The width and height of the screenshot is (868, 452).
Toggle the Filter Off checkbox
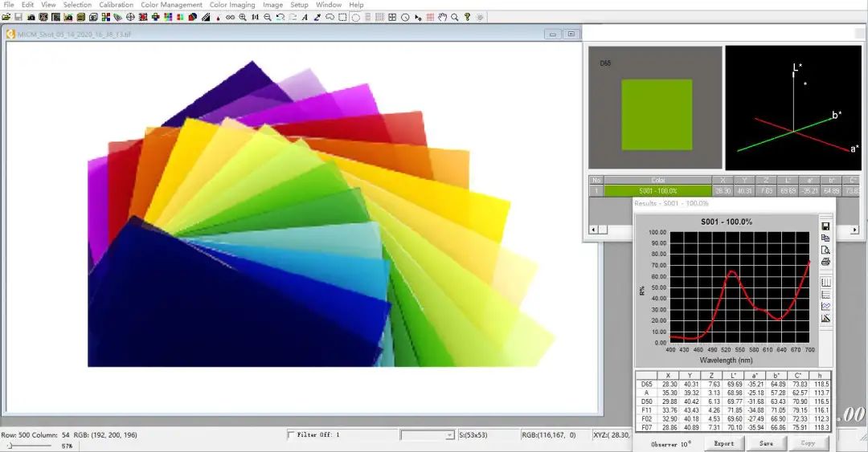(x=291, y=435)
